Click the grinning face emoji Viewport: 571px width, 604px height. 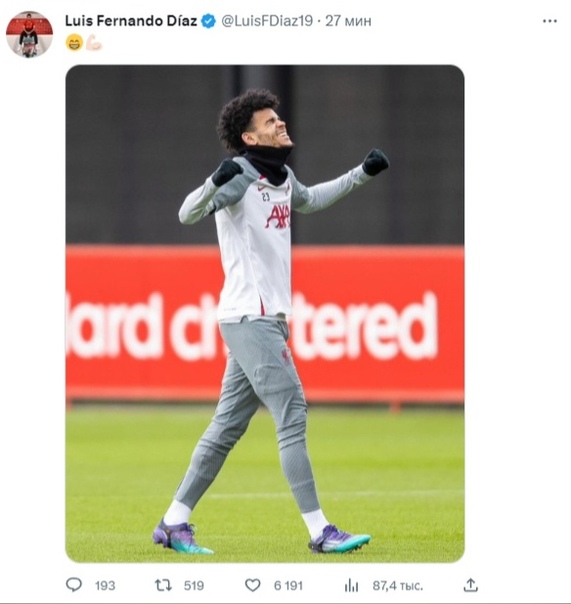[74, 42]
